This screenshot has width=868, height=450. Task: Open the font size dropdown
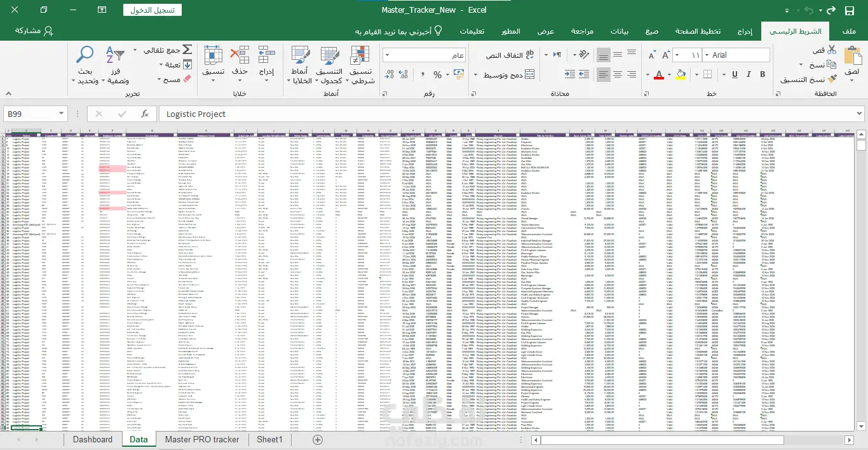(677, 55)
